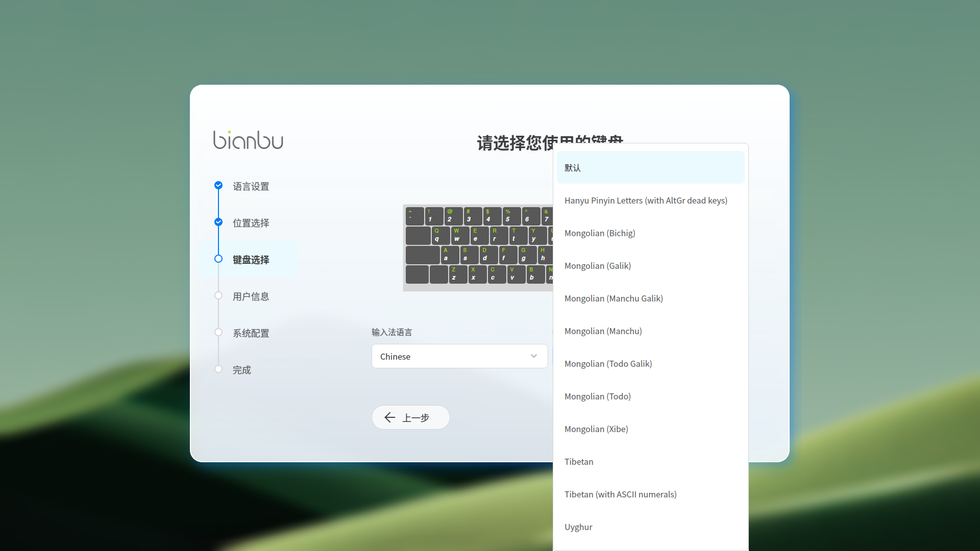Choose Hanyu Pinyin Letters layout
Image resolution: width=980 pixels, height=551 pixels.
[x=646, y=201]
